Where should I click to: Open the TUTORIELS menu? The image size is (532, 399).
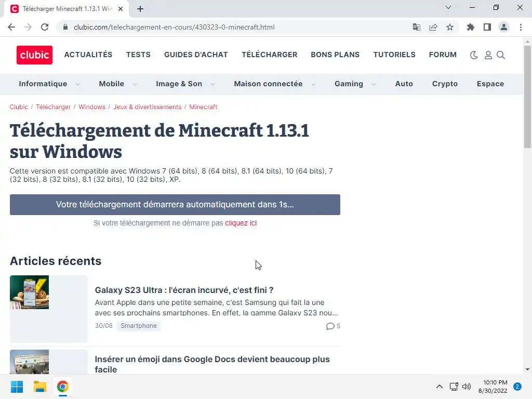pyautogui.click(x=394, y=55)
